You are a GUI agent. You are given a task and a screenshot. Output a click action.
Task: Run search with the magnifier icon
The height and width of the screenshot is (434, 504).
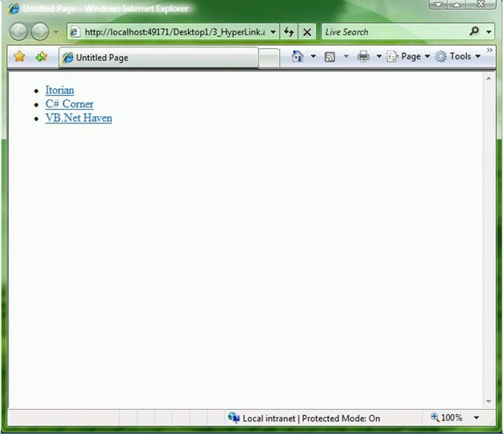[x=474, y=31]
